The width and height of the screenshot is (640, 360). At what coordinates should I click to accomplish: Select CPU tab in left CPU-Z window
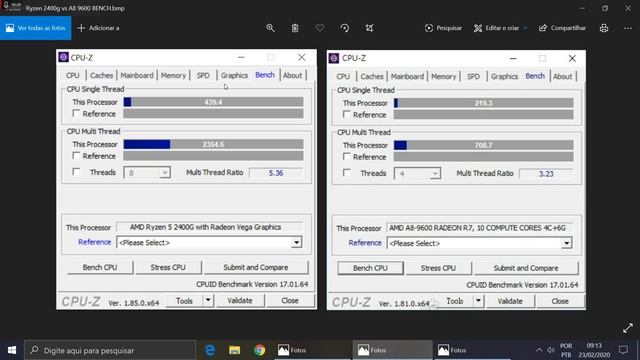coord(73,76)
